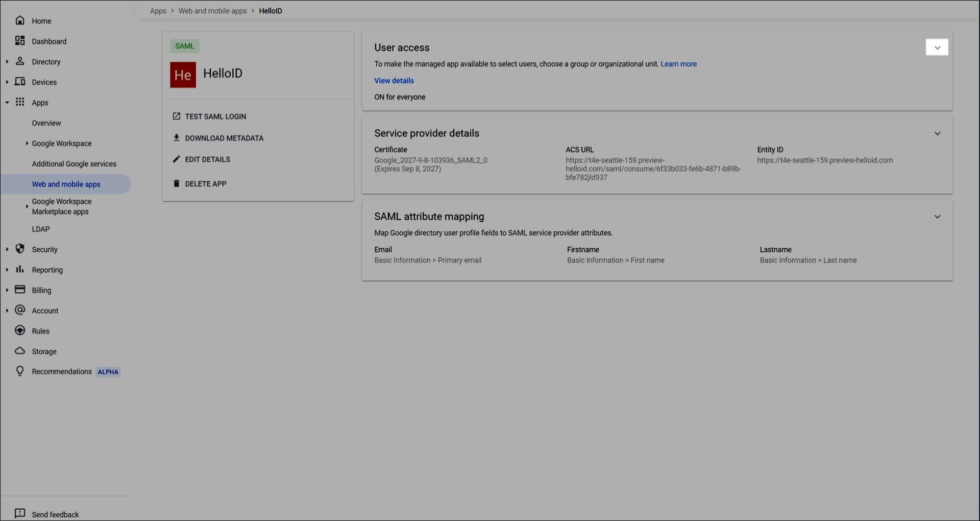Click Web and mobile apps breadcrumb
This screenshot has width=980, height=521.
(213, 11)
